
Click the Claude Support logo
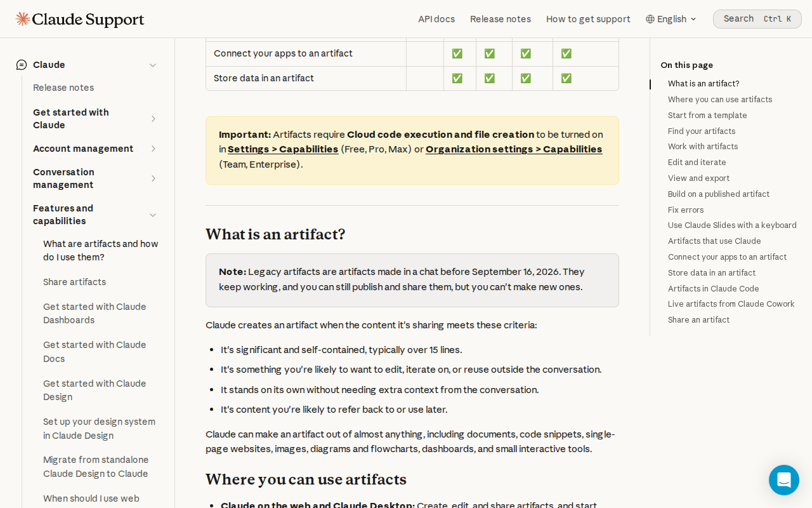[x=80, y=19]
